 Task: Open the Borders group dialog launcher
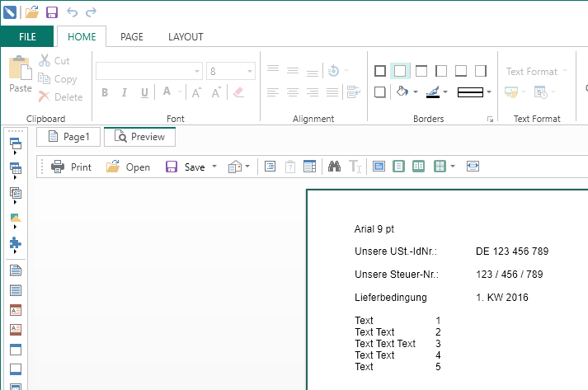(x=490, y=120)
